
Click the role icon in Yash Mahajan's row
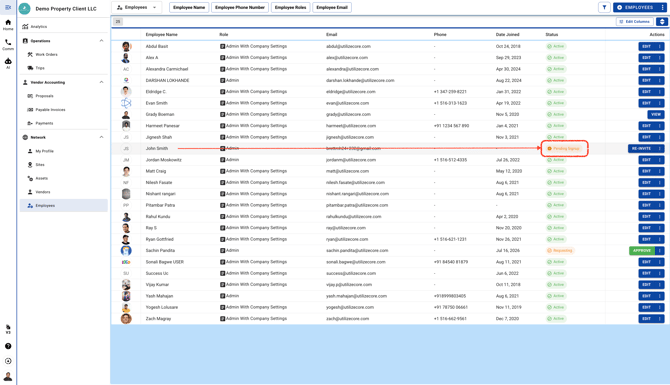223,296
